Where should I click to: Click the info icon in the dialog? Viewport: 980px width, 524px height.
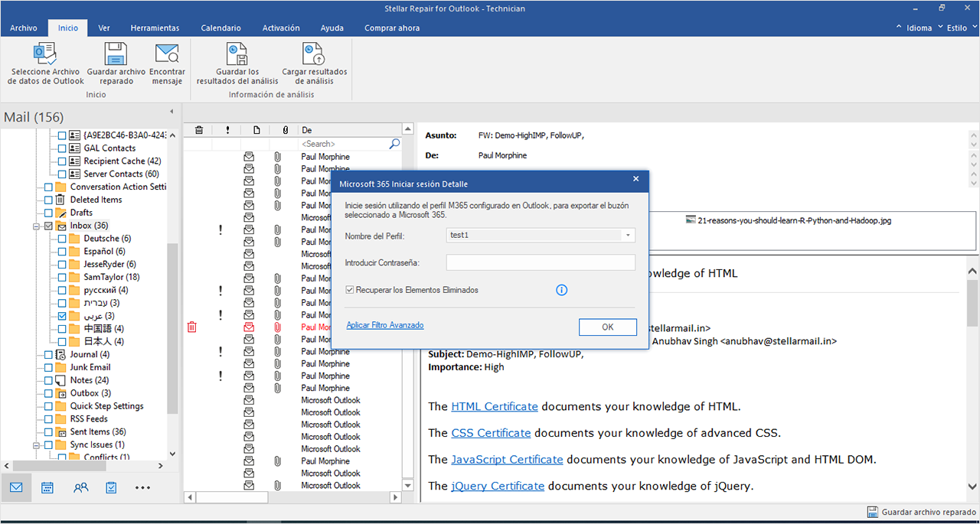tap(561, 290)
